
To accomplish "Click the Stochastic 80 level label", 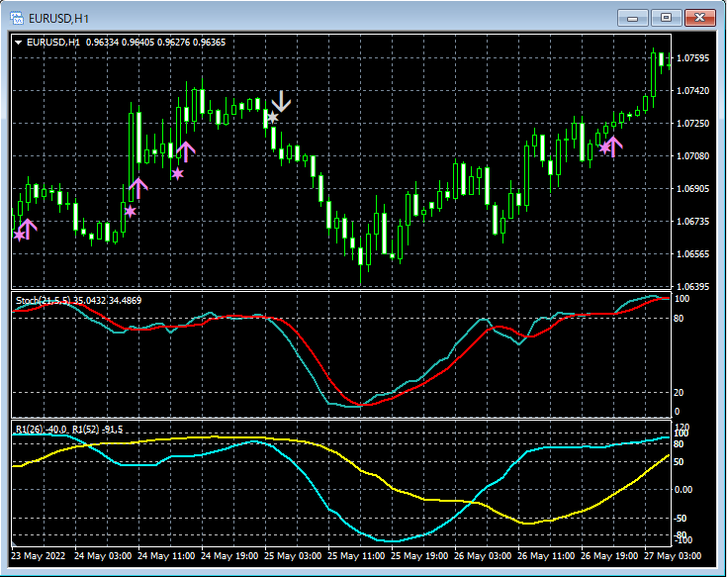I will click(x=679, y=319).
